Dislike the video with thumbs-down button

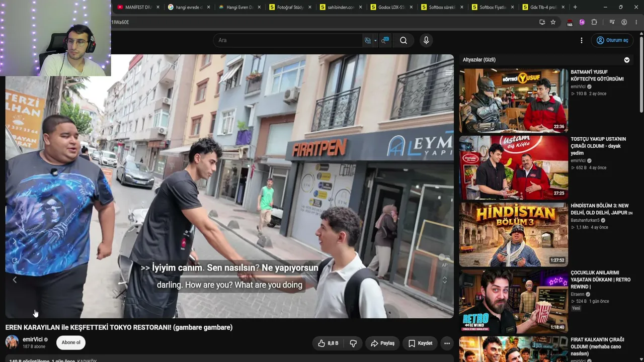click(353, 343)
